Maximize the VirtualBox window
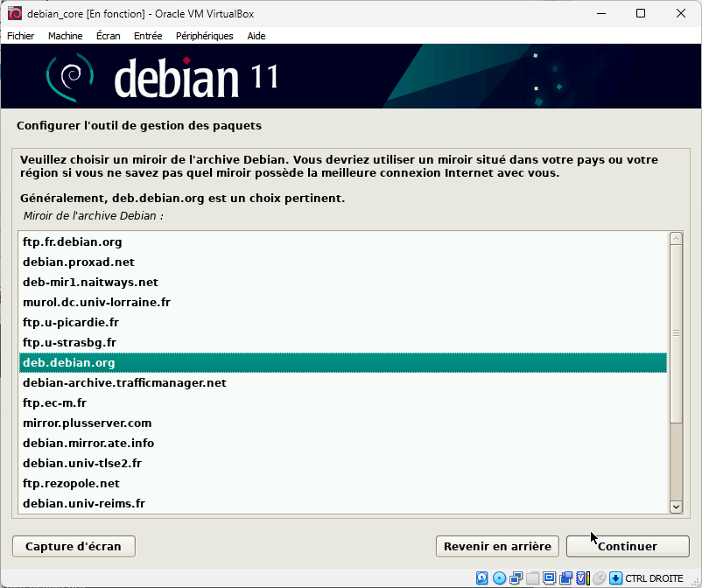 coord(641,13)
